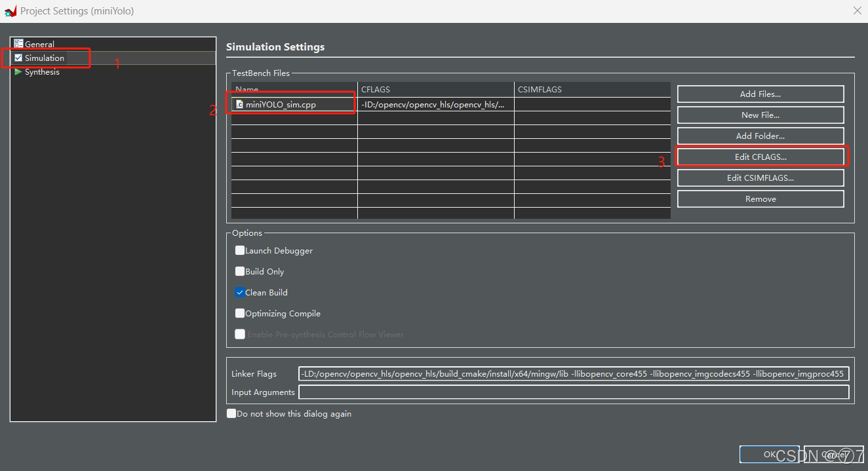Click the Linker Flags input field

pos(574,373)
